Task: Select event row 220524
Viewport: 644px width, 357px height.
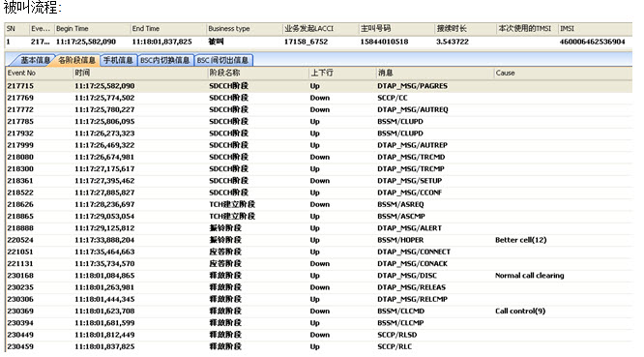Action: 319,240
